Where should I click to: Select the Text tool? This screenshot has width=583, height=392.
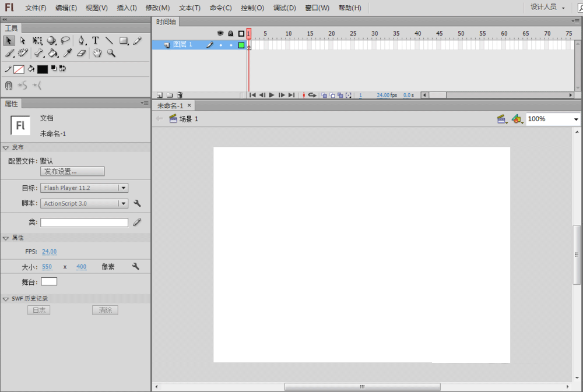pos(96,41)
